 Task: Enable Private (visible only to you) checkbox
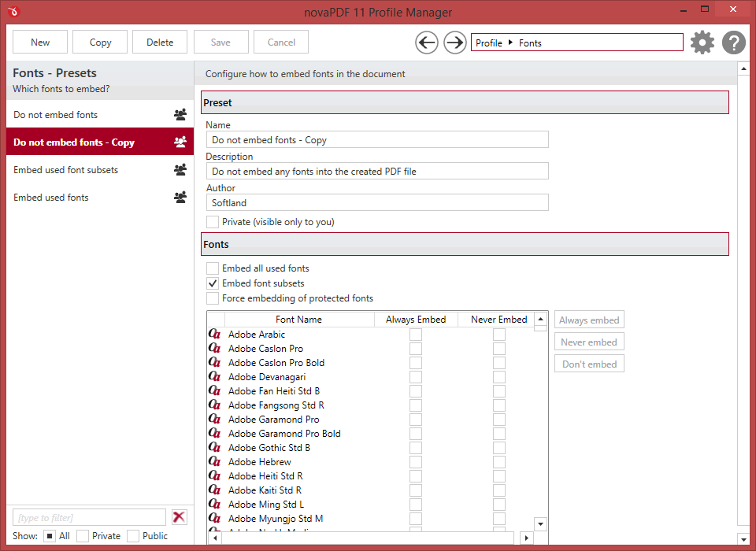tap(212, 222)
